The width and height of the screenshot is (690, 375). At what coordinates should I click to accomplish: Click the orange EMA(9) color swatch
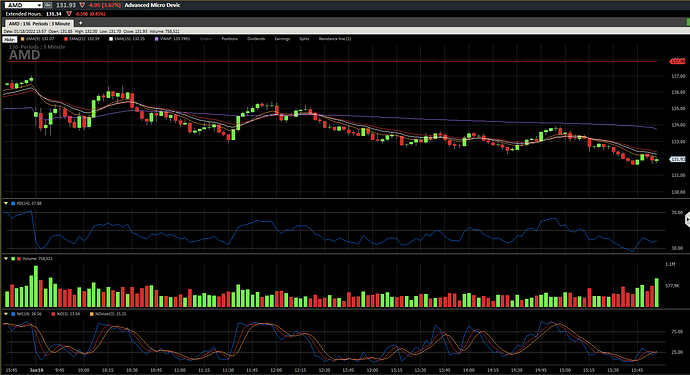22,39
